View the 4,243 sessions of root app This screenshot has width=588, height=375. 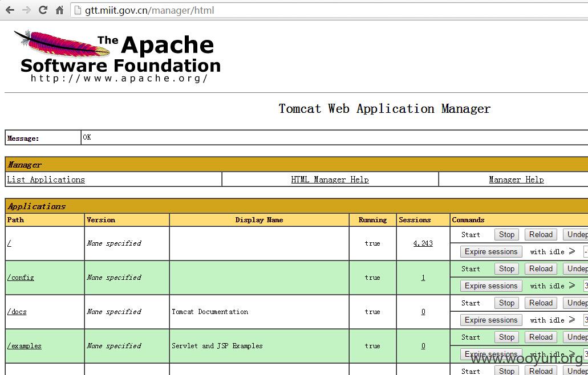tap(423, 243)
